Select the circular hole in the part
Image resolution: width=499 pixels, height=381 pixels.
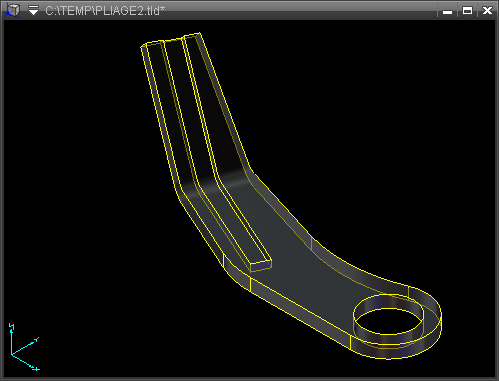click(x=388, y=320)
